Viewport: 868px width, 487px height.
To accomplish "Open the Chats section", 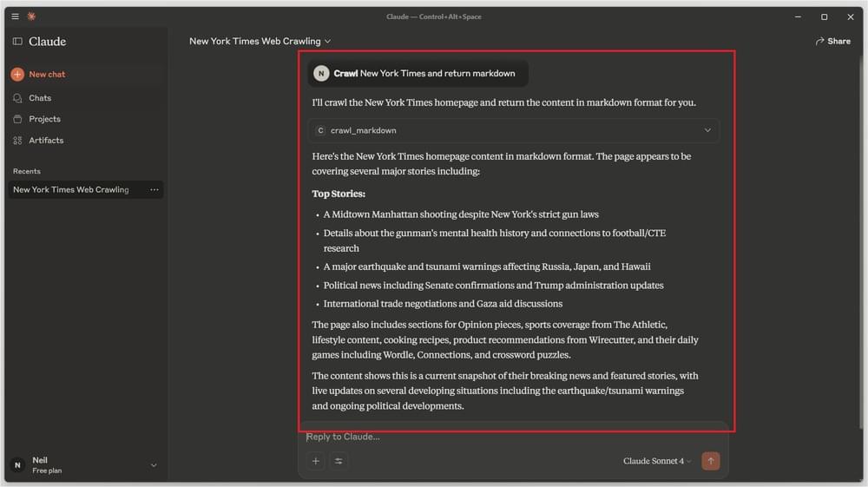I will pyautogui.click(x=39, y=98).
